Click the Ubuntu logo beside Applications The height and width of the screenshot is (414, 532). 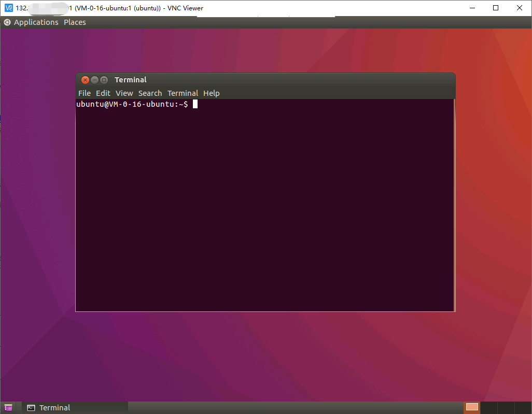click(7, 22)
